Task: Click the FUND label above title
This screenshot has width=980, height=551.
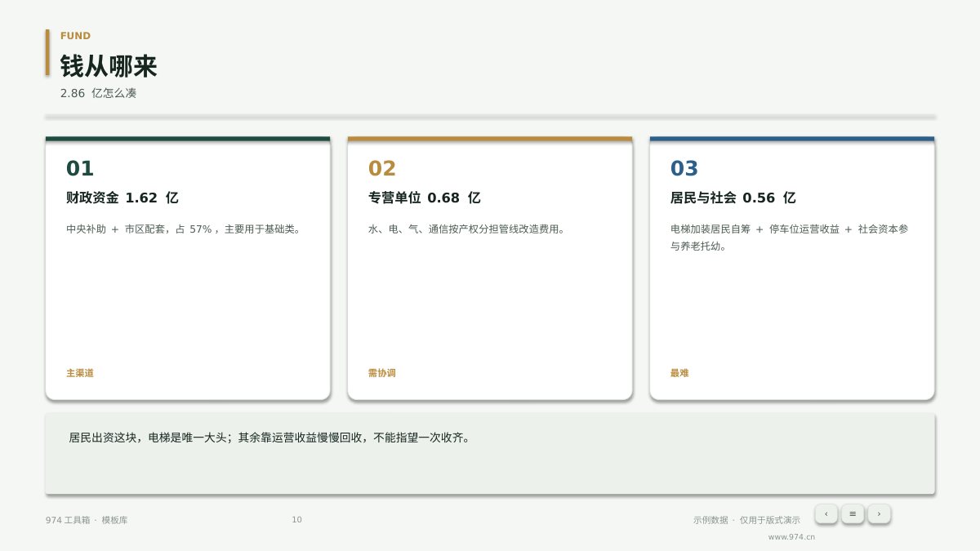Action: (75, 36)
